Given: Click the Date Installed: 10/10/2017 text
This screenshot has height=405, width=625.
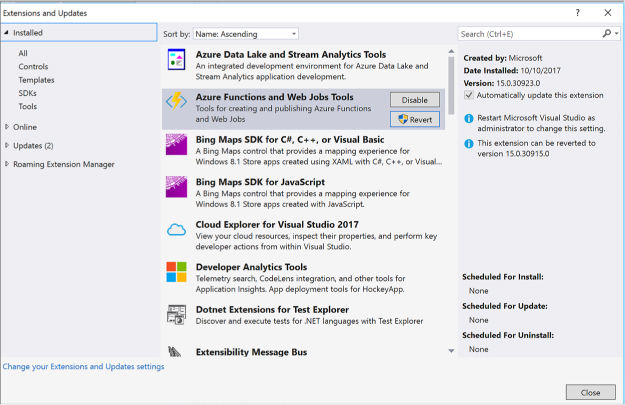Looking at the screenshot, I should (512, 71).
